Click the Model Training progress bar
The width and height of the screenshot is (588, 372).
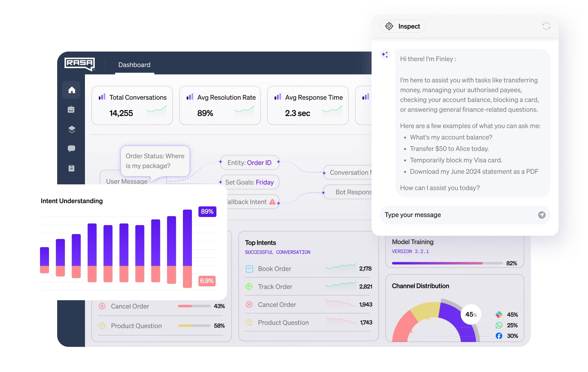tap(448, 263)
